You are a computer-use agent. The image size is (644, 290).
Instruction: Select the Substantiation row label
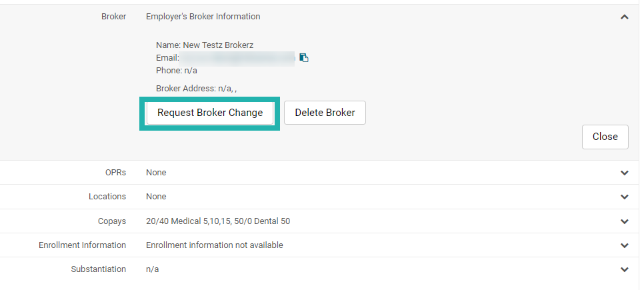(98, 269)
